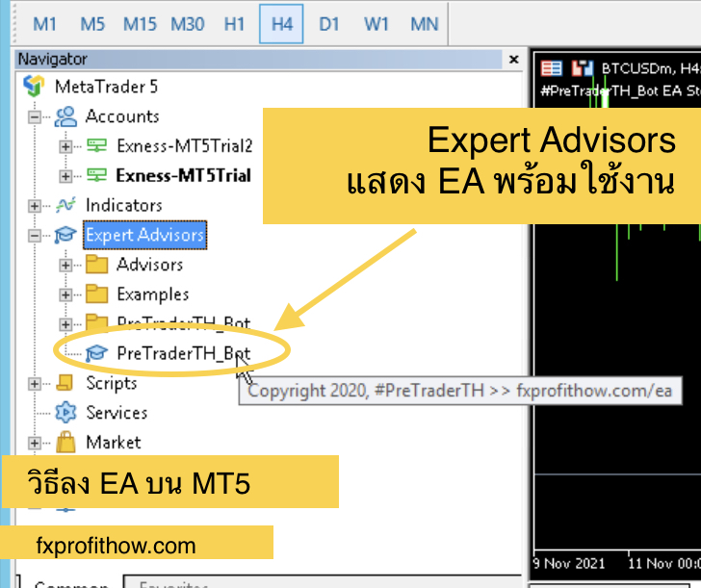Close the Navigator panel
Image resolution: width=701 pixels, height=588 pixels.
pos(513,59)
